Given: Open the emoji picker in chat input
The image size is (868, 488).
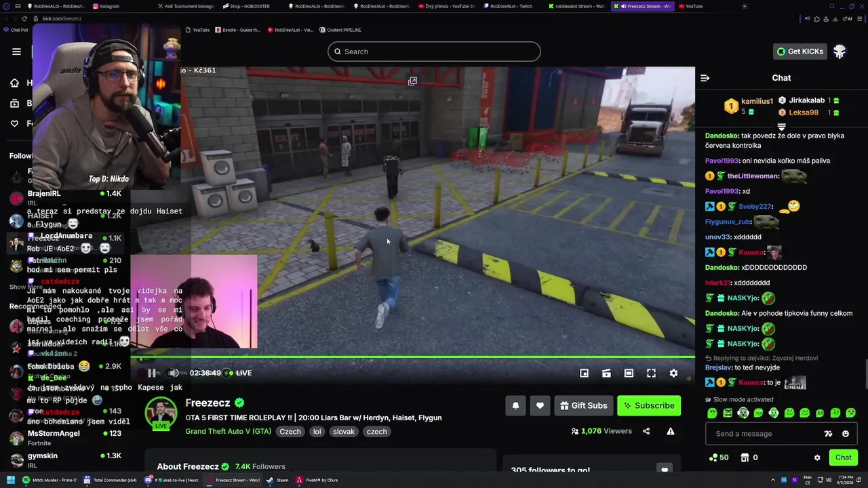Looking at the screenshot, I should (846, 434).
